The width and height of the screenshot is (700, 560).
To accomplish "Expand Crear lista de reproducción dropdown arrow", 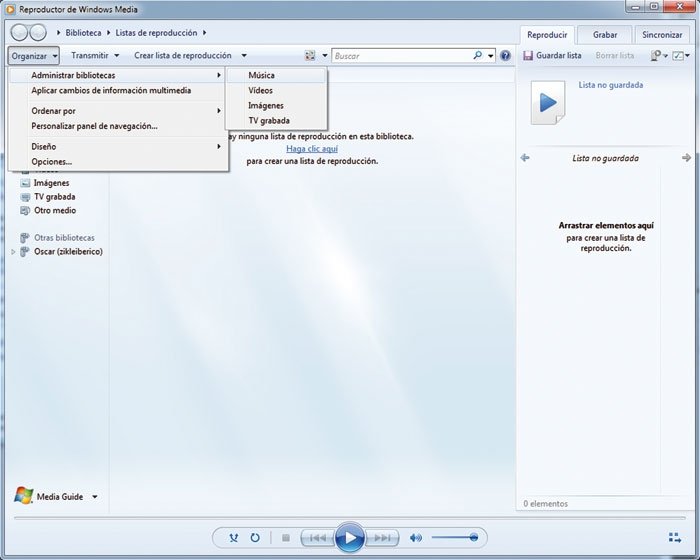I will (244, 55).
